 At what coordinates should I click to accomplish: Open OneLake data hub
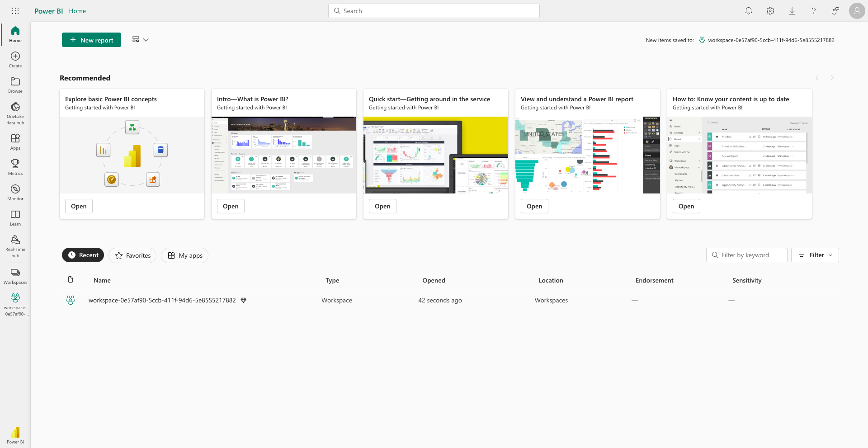point(15,113)
